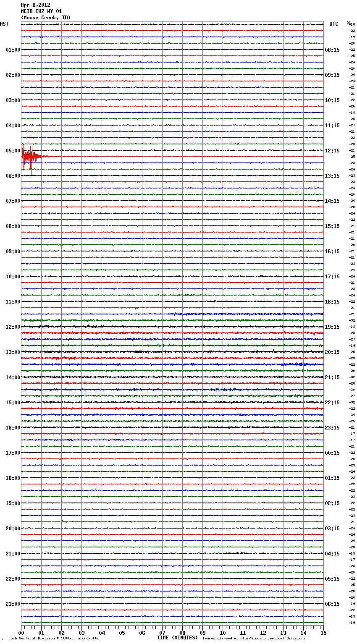Viewport: 357px width, 644px height.
Task: Select the '23:00' MST time label
Action: (x=13, y=604)
